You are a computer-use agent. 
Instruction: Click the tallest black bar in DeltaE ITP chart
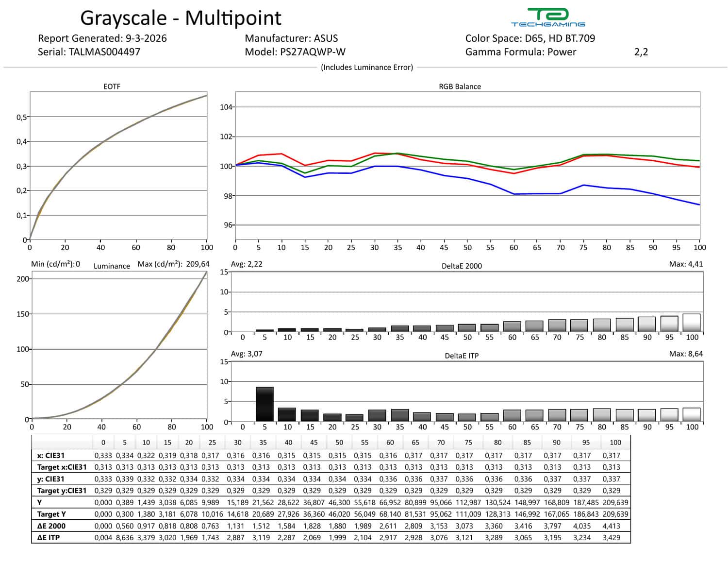(265, 403)
